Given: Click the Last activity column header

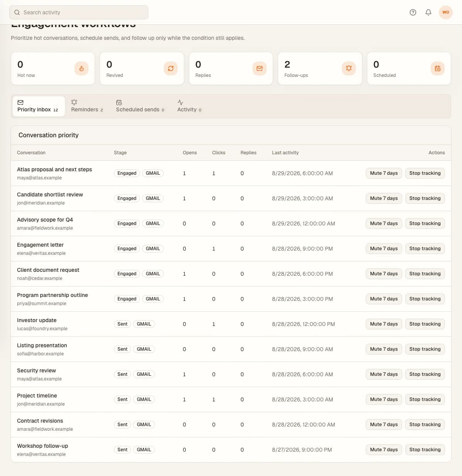Looking at the screenshot, I should click(x=285, y=153).
